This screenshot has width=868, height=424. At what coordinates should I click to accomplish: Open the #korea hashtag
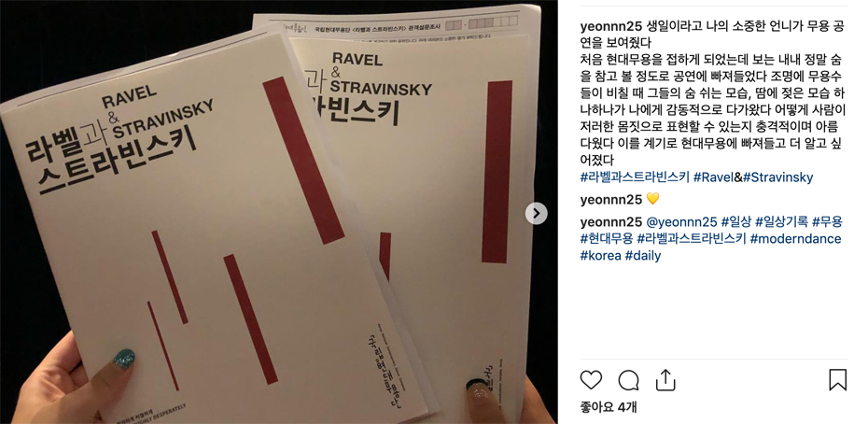point(601,256)
